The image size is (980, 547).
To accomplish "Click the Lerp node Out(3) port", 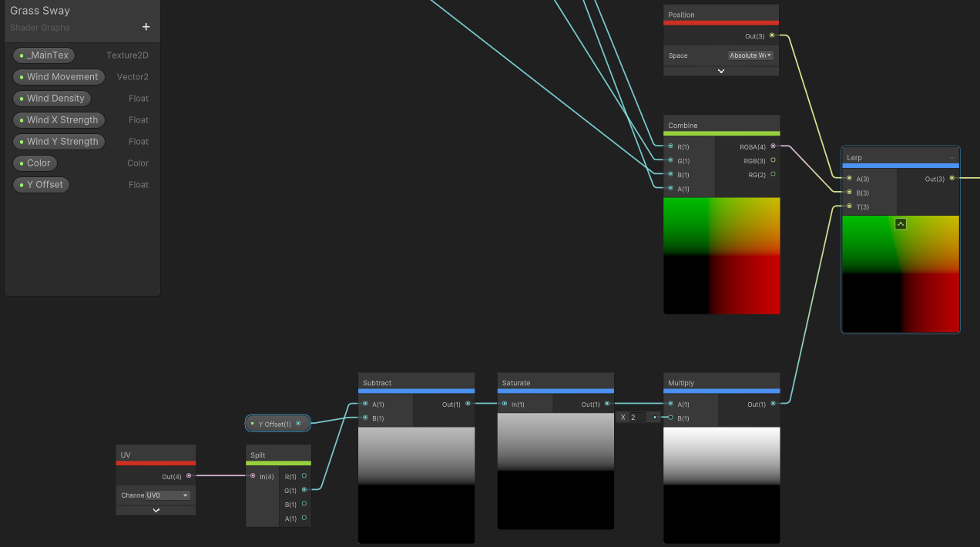I will pyautogui.click(x=952, y=178).
